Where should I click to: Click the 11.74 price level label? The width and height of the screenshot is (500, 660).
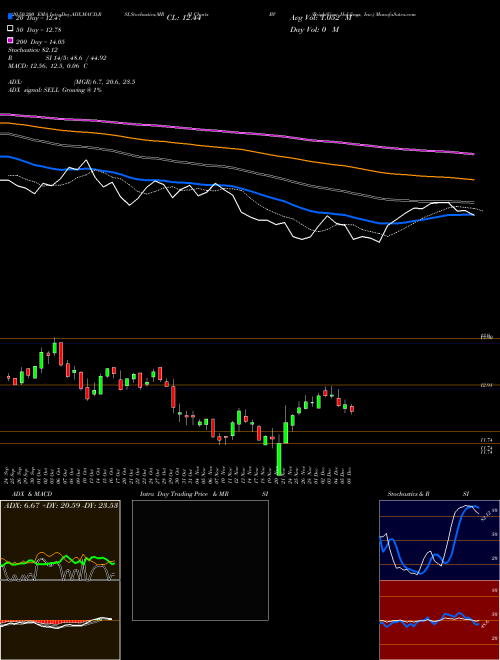[486, 440]
